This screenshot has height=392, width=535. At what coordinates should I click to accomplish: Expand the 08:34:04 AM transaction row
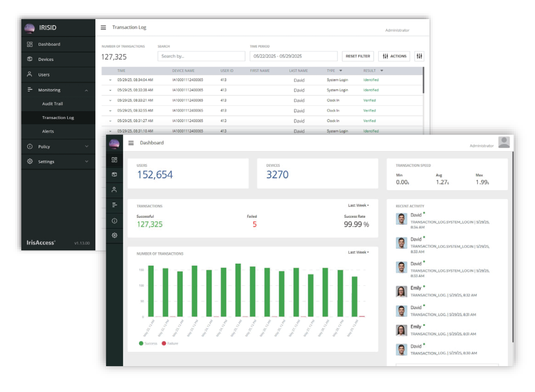pyautogui.click(x=110, y=80)
